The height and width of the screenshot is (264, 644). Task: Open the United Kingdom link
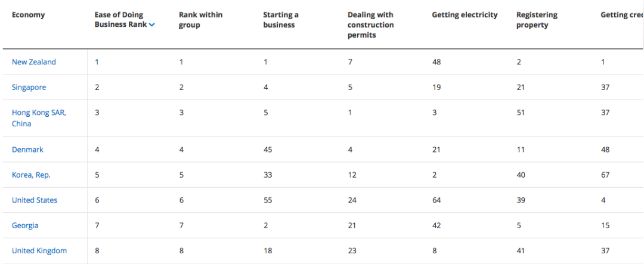(x=39, y=250)
